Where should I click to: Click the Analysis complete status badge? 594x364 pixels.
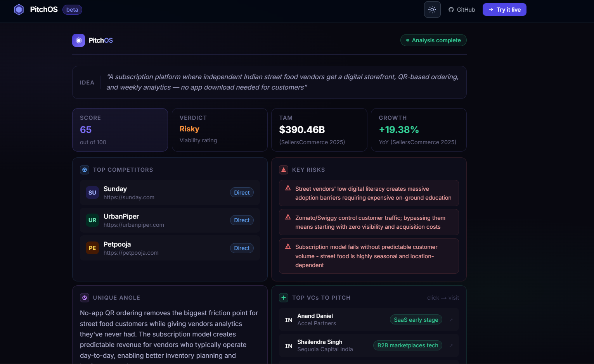(x=433, y=40)
